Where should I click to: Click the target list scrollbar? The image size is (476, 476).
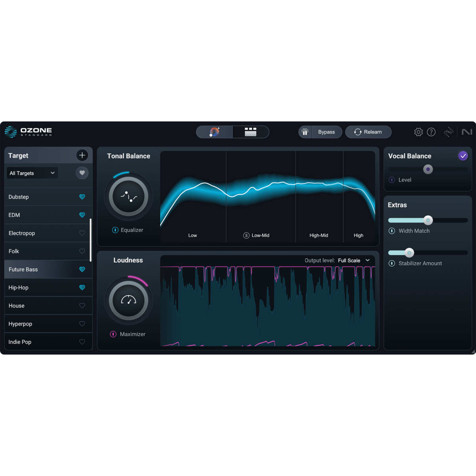90,240
